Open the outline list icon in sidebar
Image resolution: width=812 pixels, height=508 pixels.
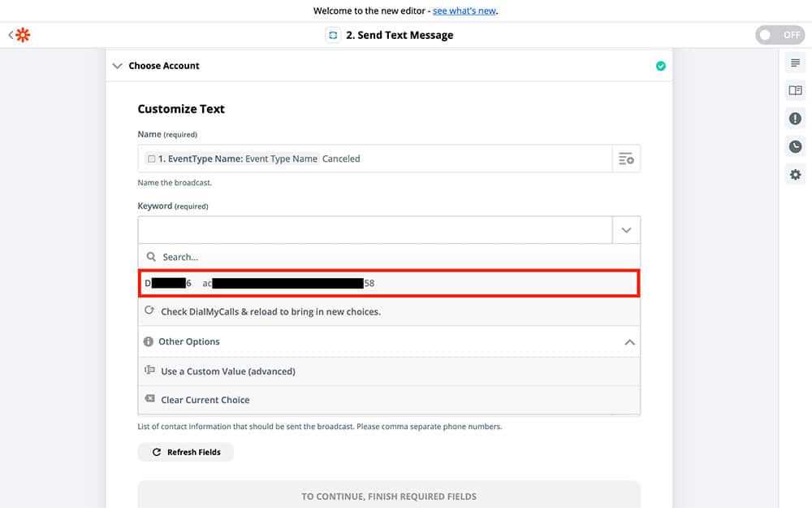[795, 63]
